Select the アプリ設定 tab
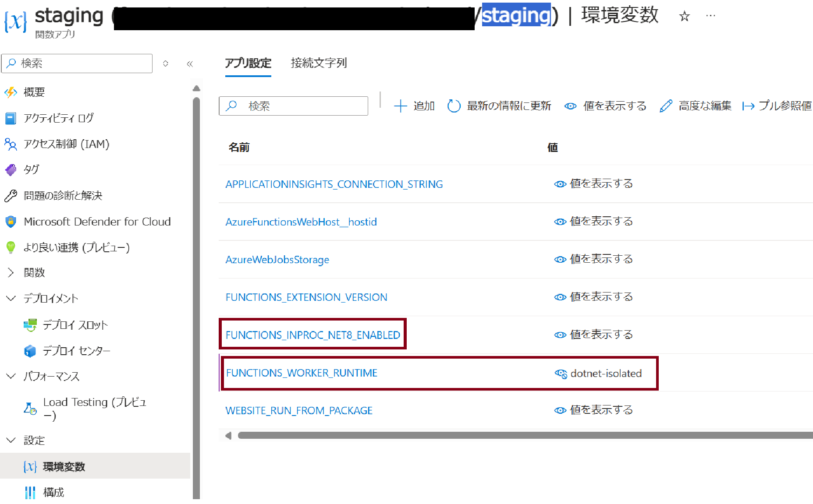Viewport: 813px width, 504px height. (248, 63)
